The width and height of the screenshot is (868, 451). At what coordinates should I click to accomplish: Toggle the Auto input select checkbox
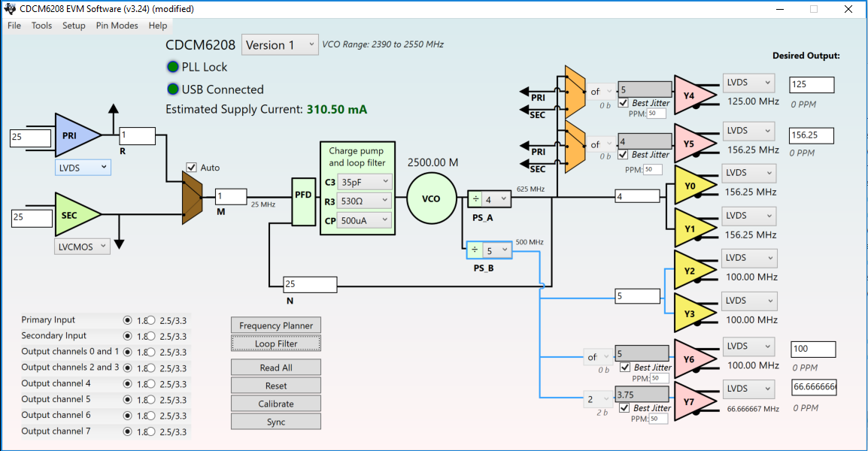click(192, 167)
